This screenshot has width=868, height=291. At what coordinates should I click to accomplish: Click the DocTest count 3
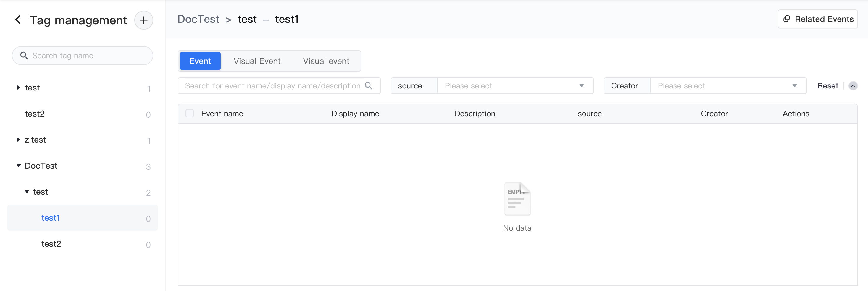pyautogui.click(x=148, y=167)
